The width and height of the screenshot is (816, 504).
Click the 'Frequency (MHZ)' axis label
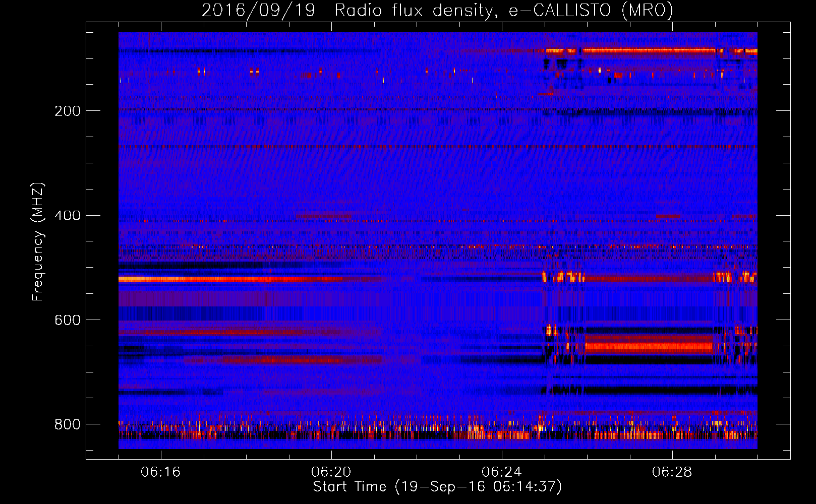click(x=38, y=242)
